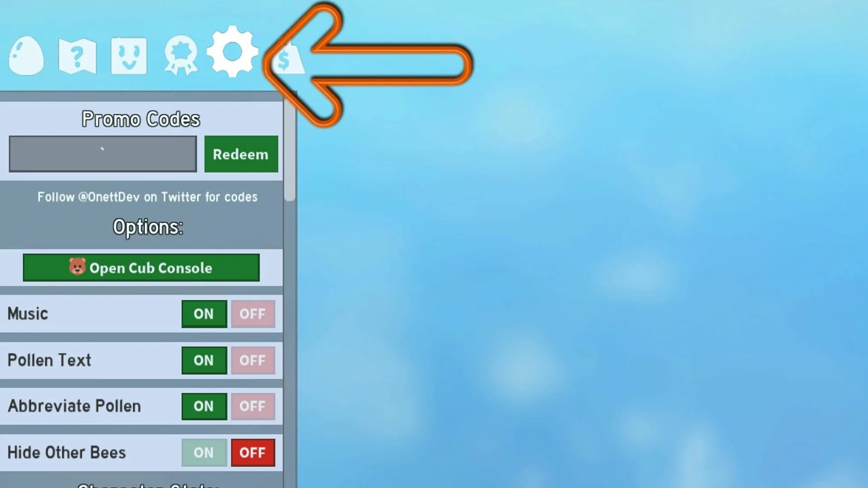868x488 pixels.
Task: Click the Promo Codes header tab
Action: (142, 118)
